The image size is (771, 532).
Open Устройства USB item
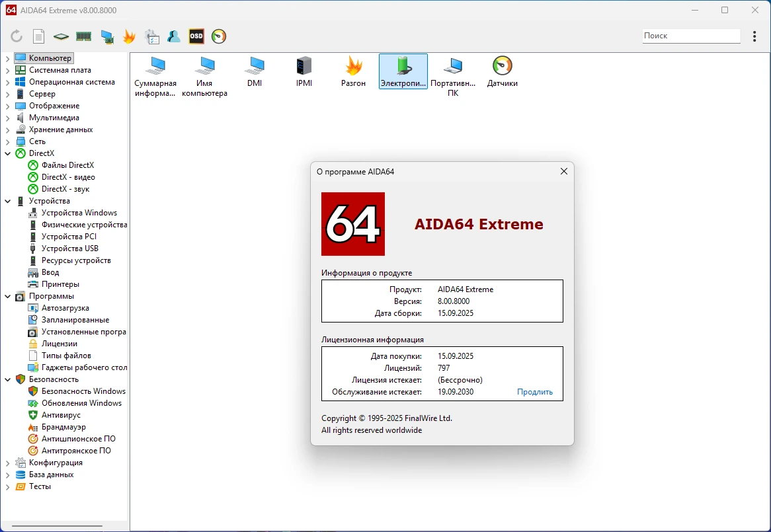(69, 248)
